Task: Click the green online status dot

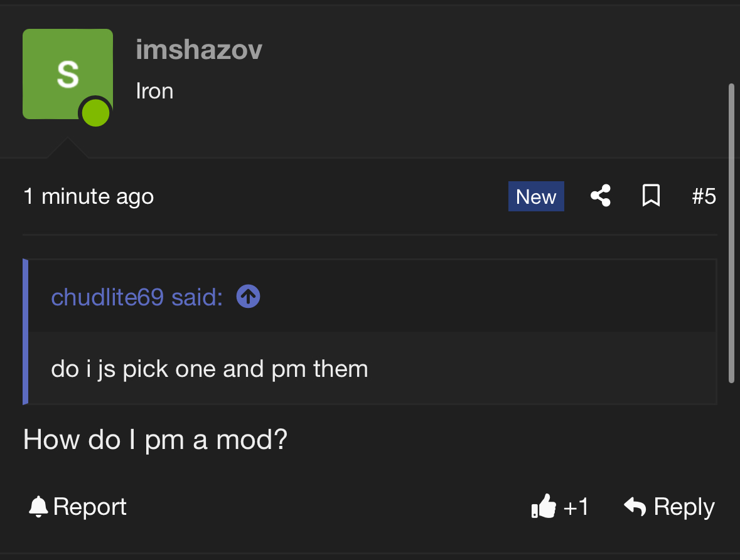Action: click(x=95, y=114)
